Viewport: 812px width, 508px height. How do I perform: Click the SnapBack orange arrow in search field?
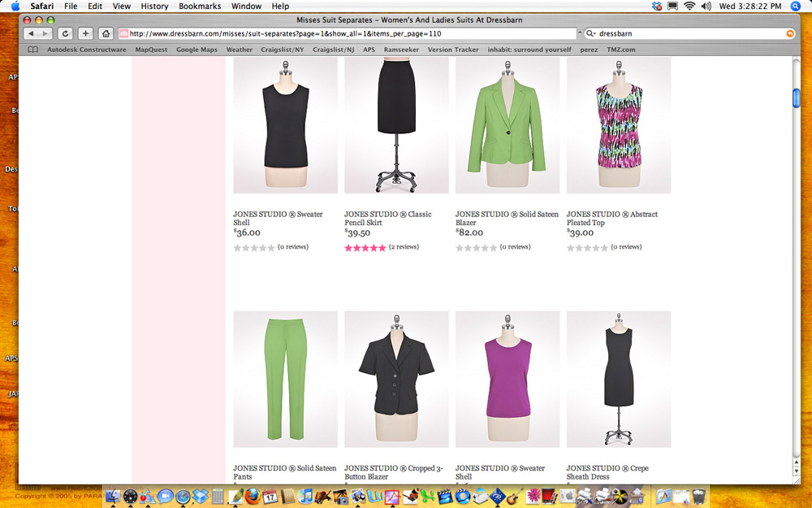pyautogui.click(x=790, y=33)
